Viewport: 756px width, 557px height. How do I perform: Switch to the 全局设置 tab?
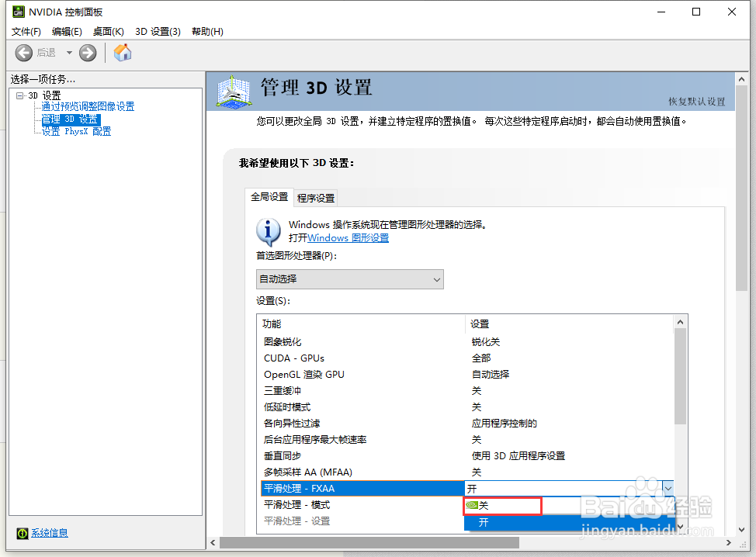(269, 196)
